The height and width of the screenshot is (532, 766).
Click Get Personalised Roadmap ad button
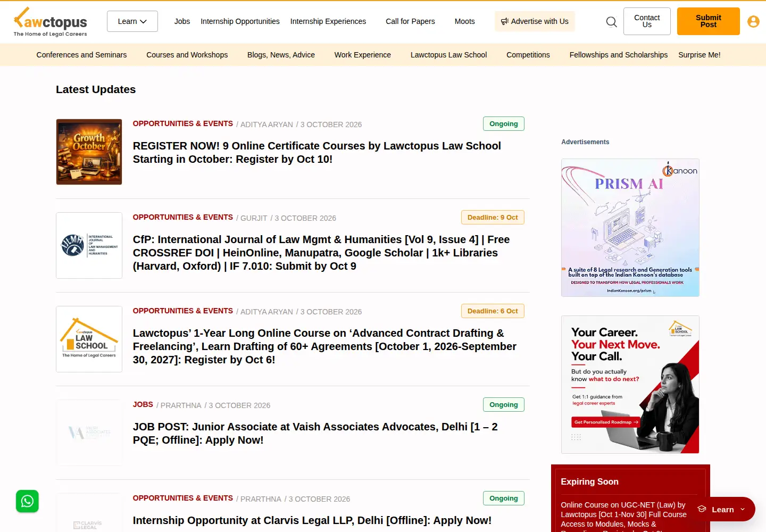[606, 422]
